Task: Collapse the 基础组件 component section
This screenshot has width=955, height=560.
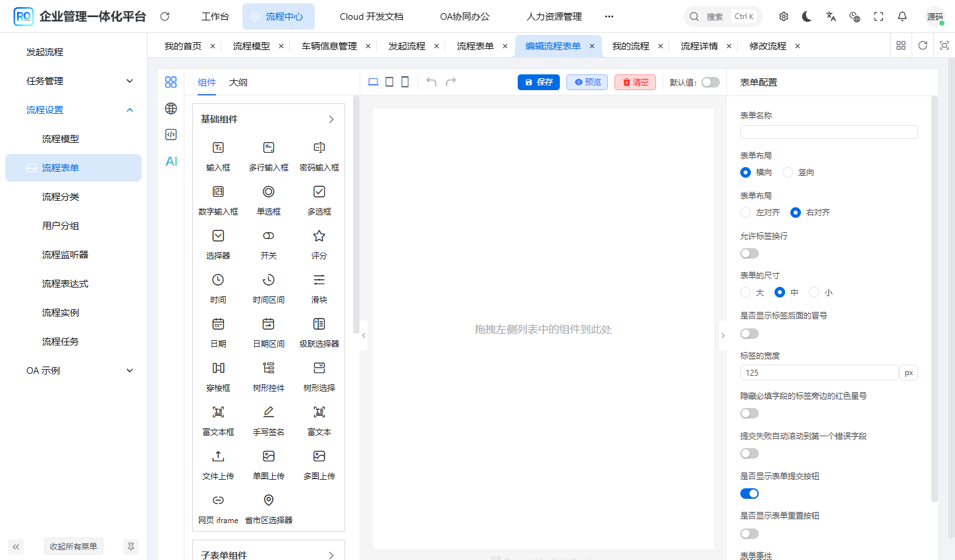Action: tap(331, 119)
